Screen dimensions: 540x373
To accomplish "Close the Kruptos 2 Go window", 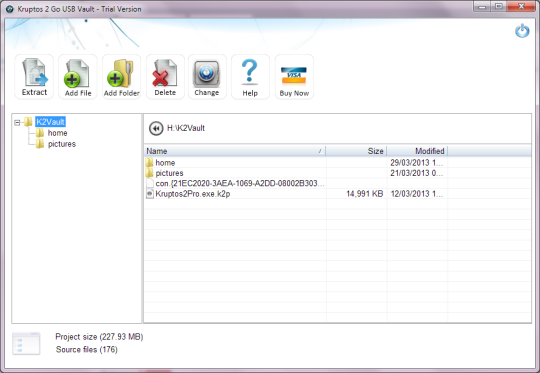I will (x=521, y=7).
